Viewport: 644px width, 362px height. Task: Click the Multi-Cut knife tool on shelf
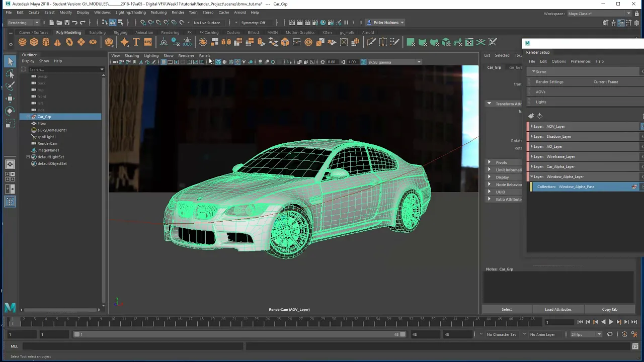click(x=371, y=42)
